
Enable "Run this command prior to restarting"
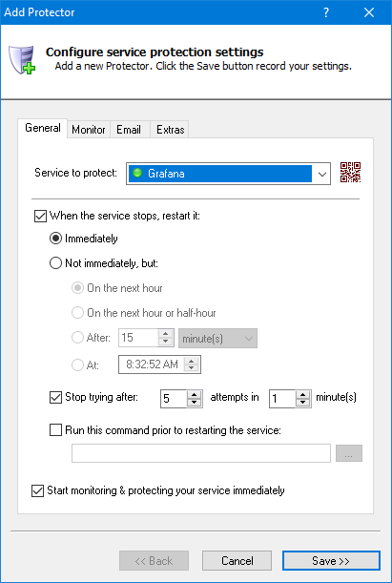tap(55, 430)
